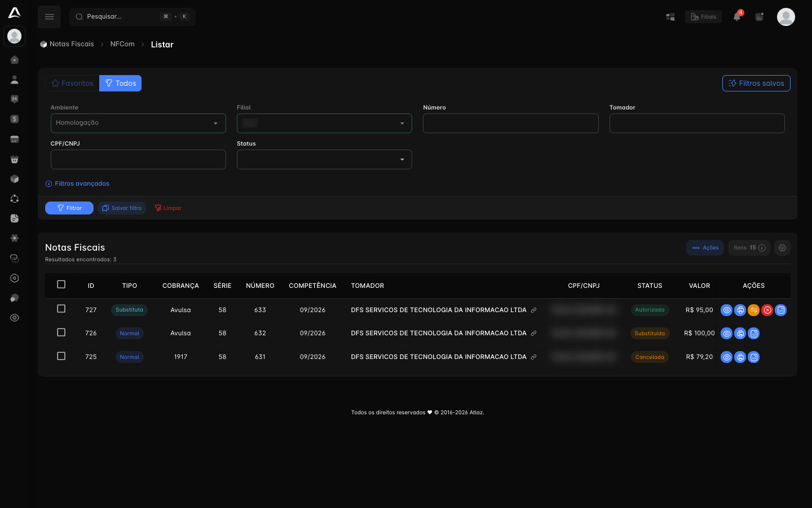View note 727 with the eye icon

(x=727, y=310)
